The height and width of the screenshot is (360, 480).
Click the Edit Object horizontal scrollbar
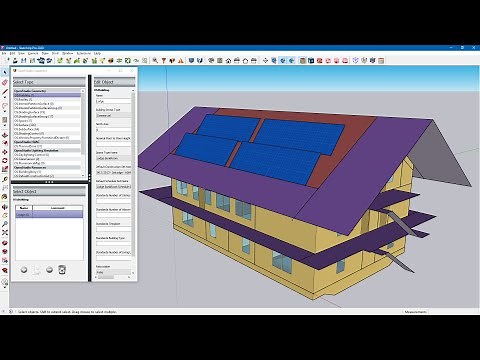[106, 277]
